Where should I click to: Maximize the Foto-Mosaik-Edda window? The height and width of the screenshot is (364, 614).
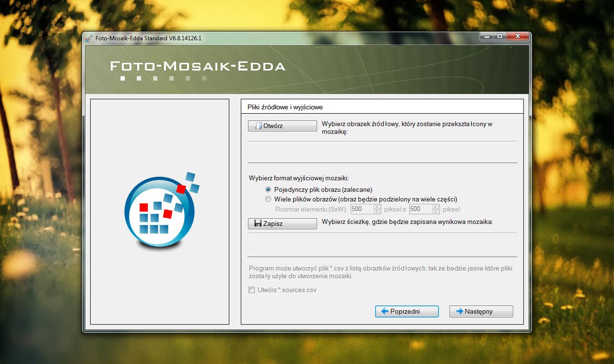click(500, 36)
